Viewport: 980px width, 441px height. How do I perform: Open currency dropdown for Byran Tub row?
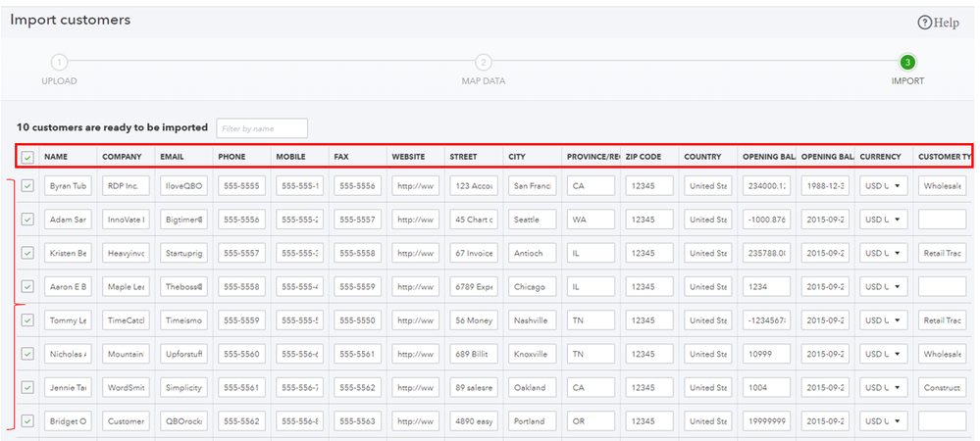884,185
